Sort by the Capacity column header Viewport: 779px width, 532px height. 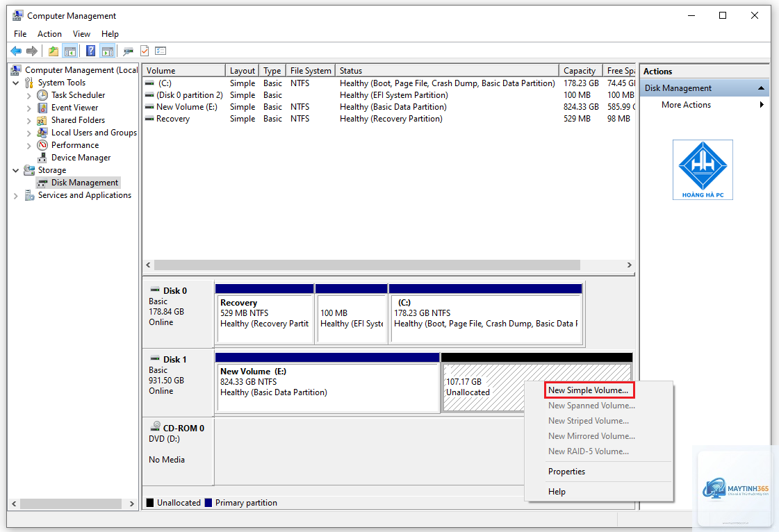pos(581,71)
